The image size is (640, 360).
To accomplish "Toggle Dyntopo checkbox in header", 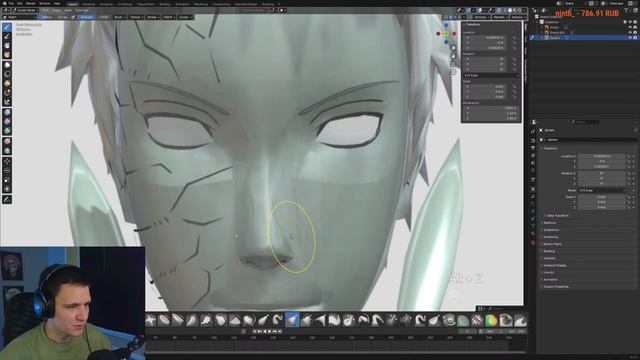I will tap(472, 17).
